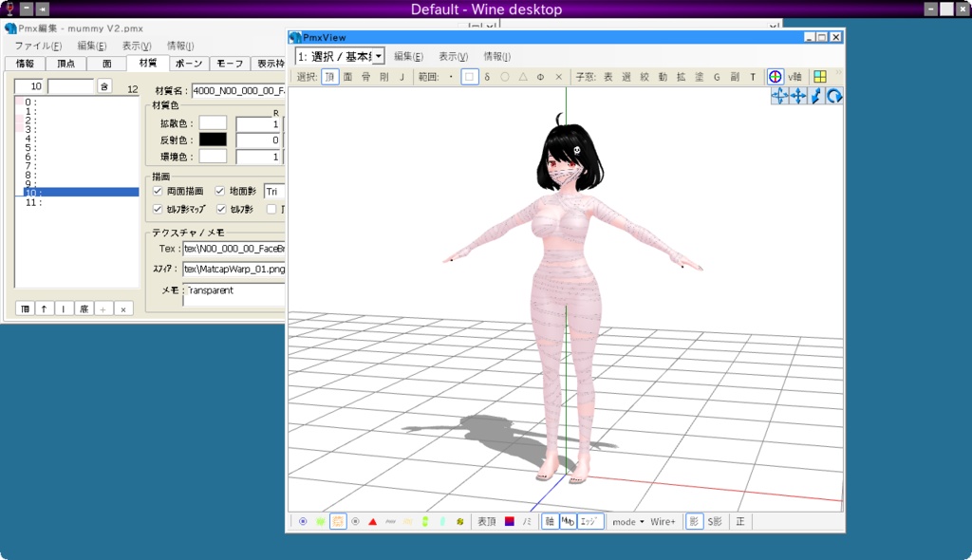This screenshot has height=560, width=972.
Task: Disable the セルフ影 checkbox
Action: point(221,208)
